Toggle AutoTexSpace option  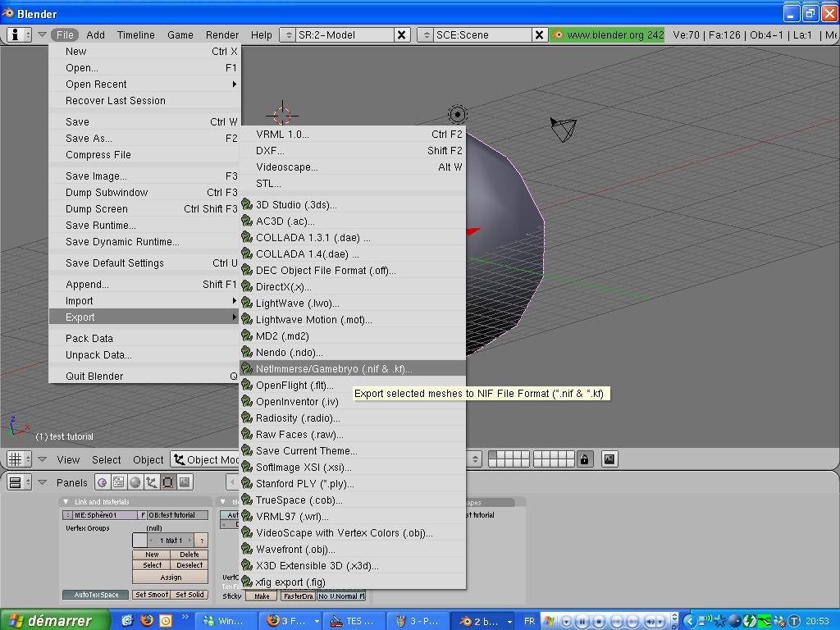click(x=96, y=595)
